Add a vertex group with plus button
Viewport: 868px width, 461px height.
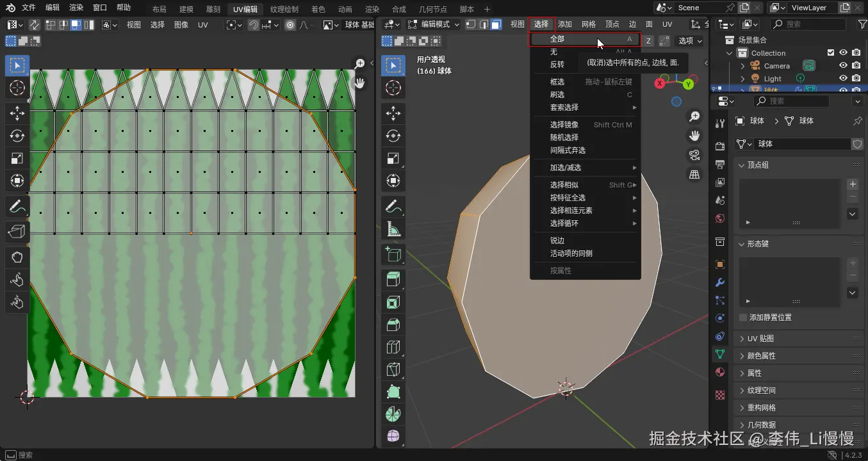point(853,184)
